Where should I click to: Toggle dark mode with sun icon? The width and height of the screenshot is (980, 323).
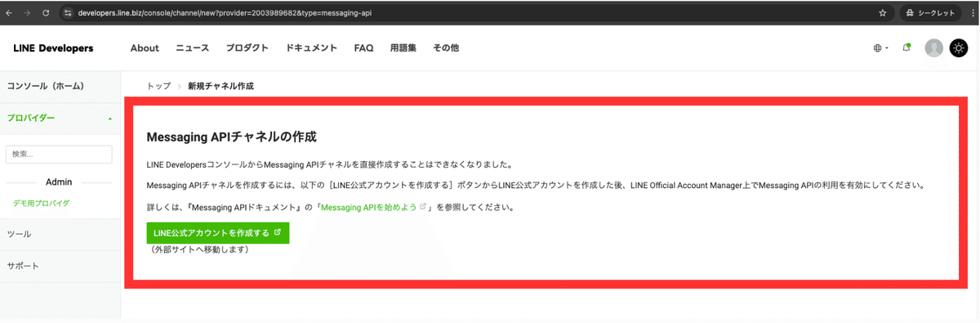[959, 48]
